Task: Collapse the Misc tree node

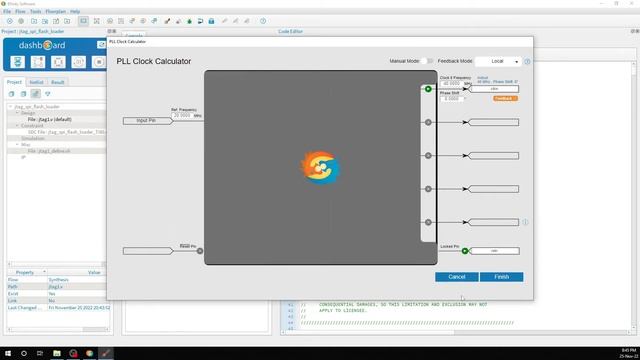Action: pos(17,144)
